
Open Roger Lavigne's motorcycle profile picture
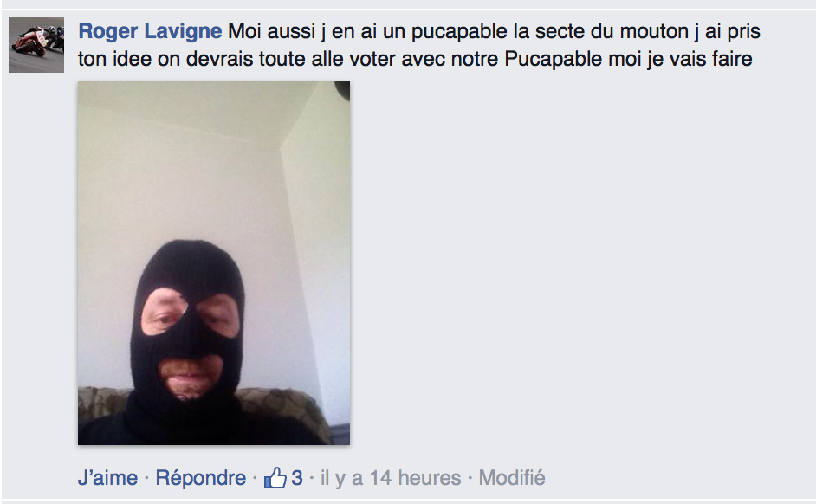[36, 45]
